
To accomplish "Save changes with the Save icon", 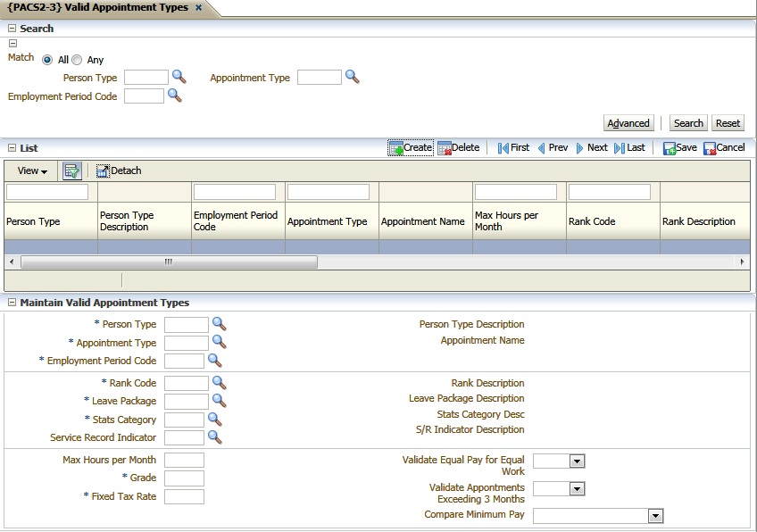I will pyautogui.click(x=670, y=148).
